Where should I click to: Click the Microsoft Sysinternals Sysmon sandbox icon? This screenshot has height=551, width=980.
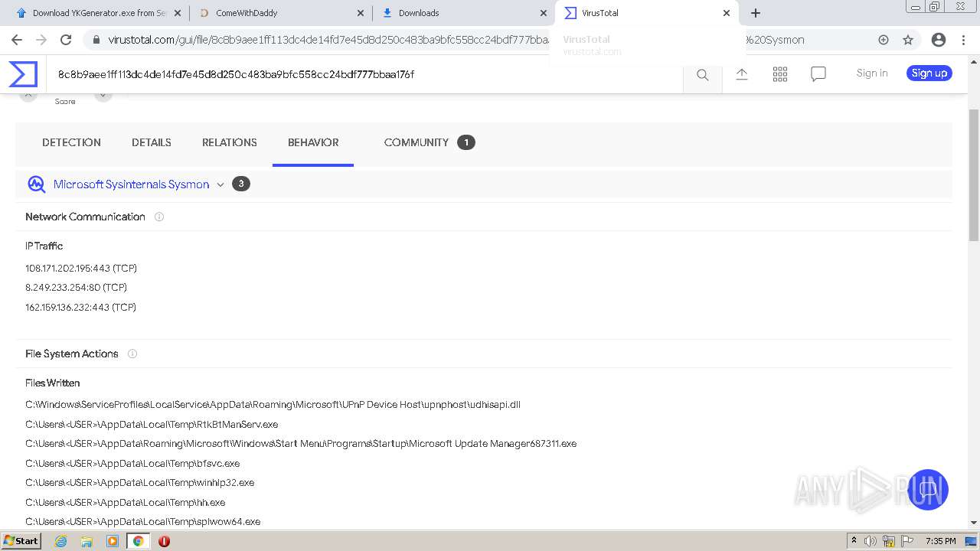(36, 184)
